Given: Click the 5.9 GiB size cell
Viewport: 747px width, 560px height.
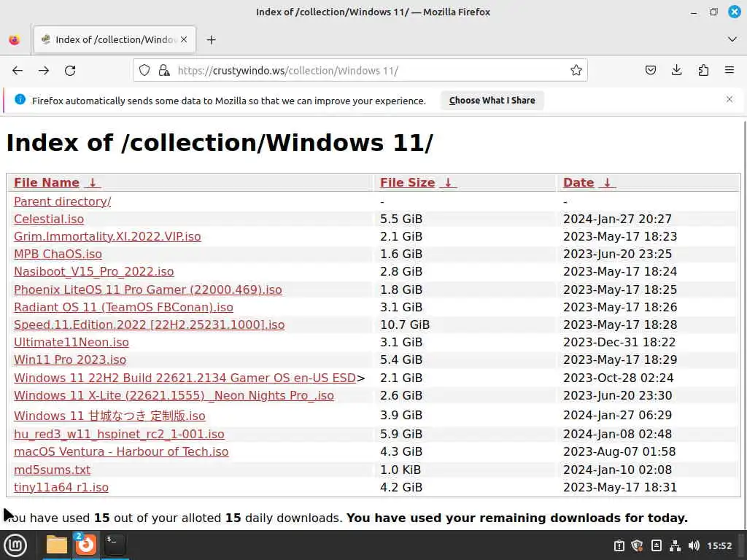Looking at the screenshot, I should tap(401, 435).
